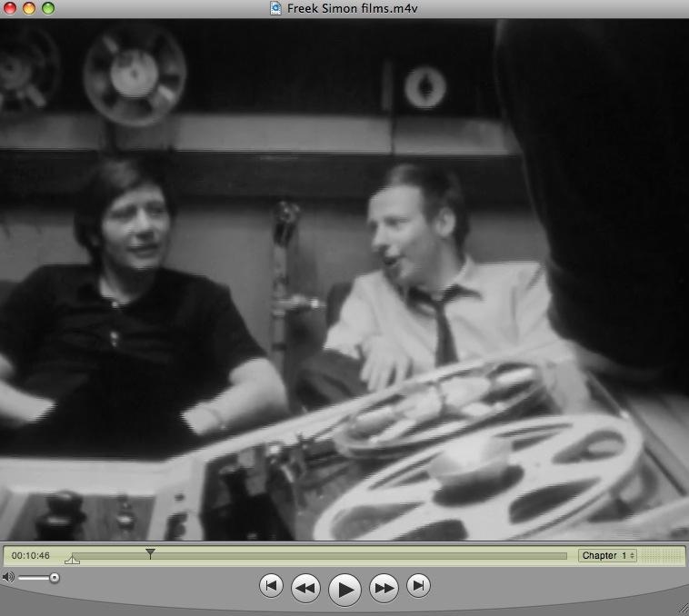689x616 pixels.
Task: Click the fast forward button
Action: coord(384,589)
